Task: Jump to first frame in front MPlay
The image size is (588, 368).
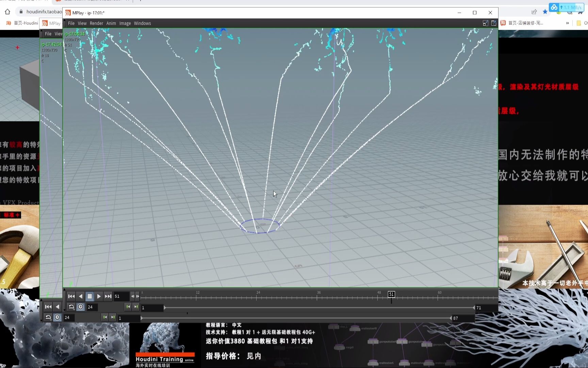Action: click(71, 296)
